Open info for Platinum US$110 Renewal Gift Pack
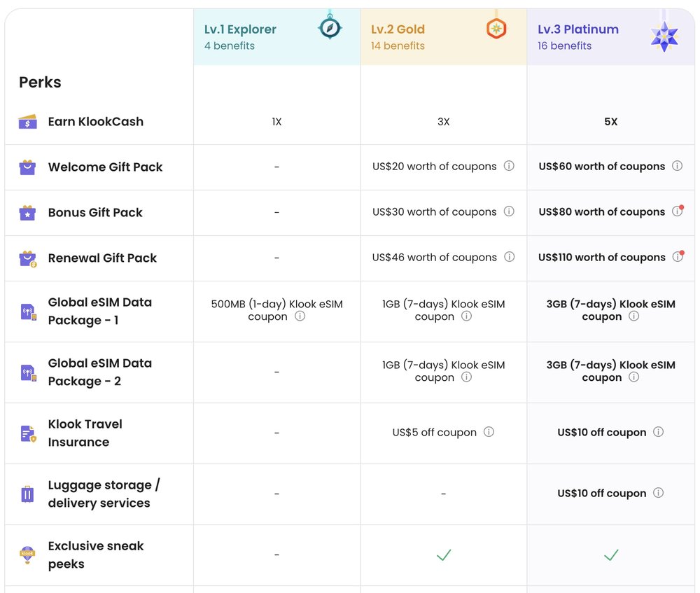Viewport: 700px width, 593px height. (677, 257)
